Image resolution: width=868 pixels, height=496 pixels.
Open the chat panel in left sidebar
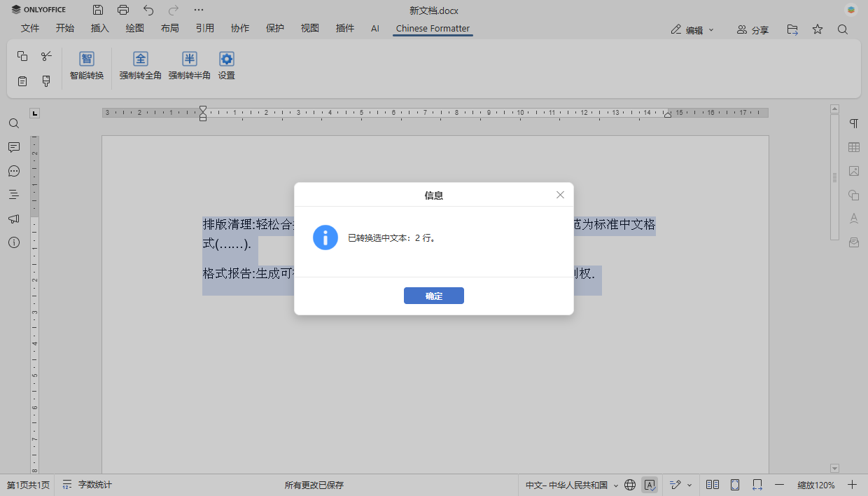pos(14,171)
